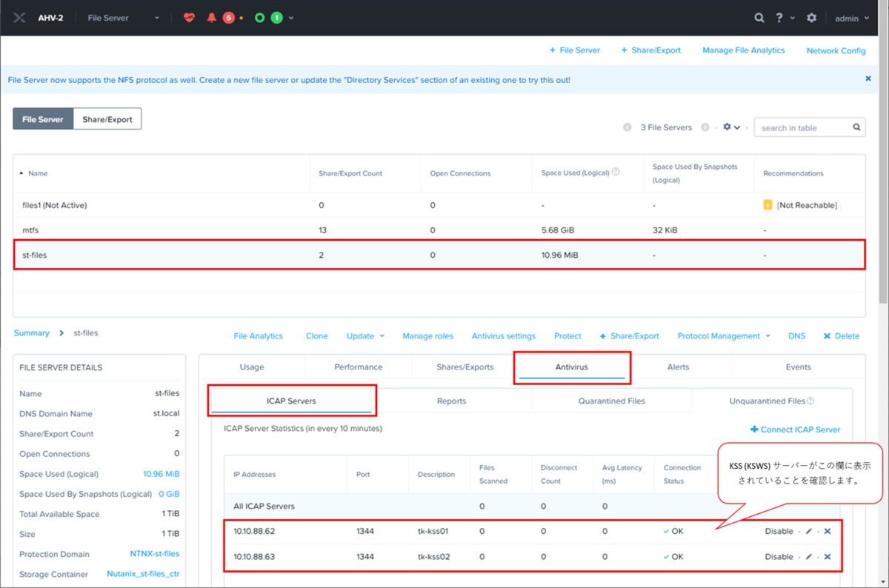Open the Unquarantined Files sub-tab
This screenshot has width=889, height=588.
[x=772, y=401]
